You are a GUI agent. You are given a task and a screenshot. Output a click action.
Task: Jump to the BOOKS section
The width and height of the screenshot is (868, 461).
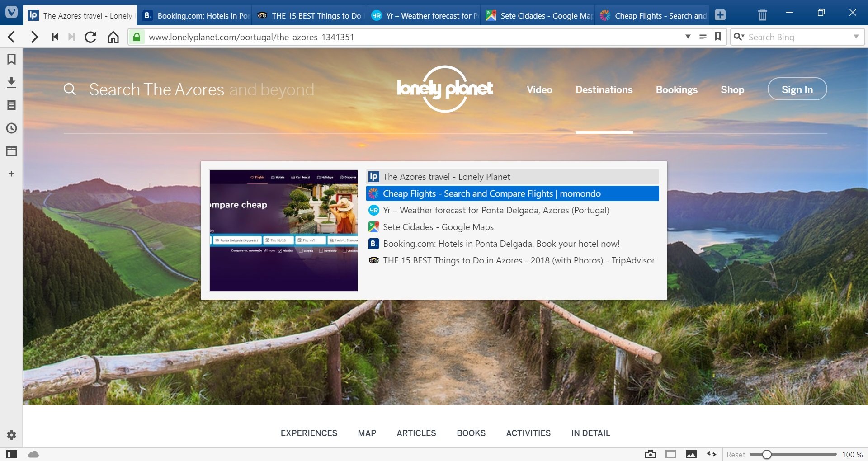471,433
